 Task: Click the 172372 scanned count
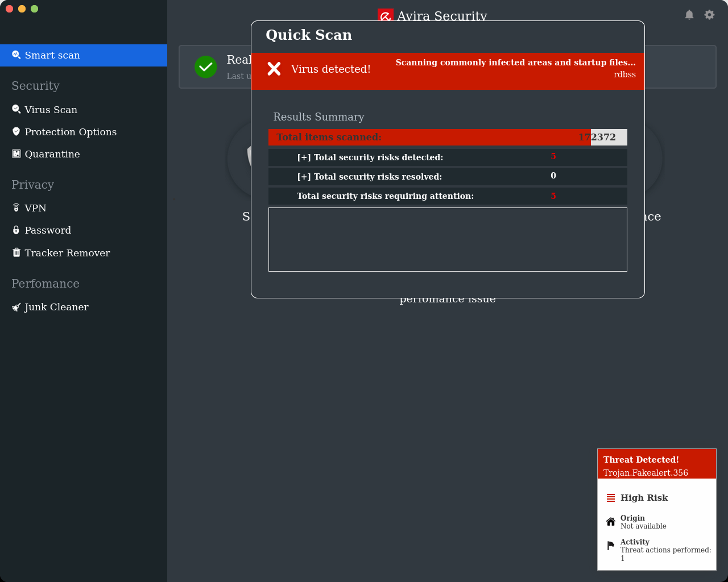click(597, 137)
